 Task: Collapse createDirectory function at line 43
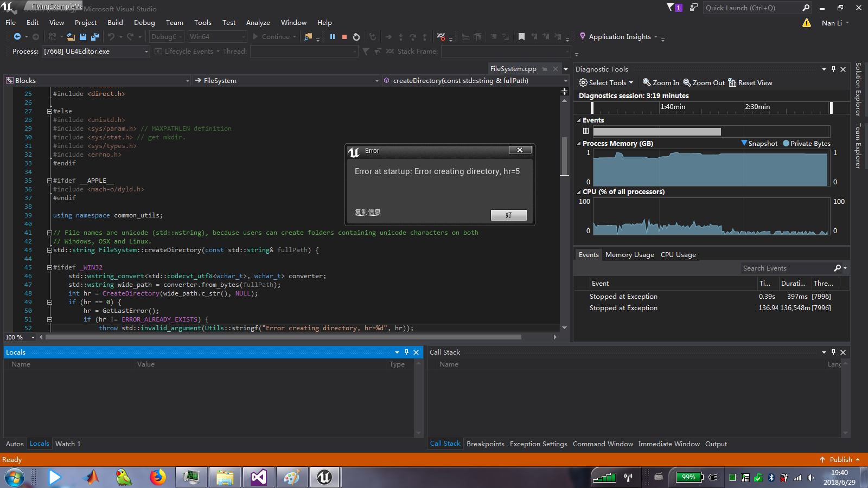pos(49,250)
